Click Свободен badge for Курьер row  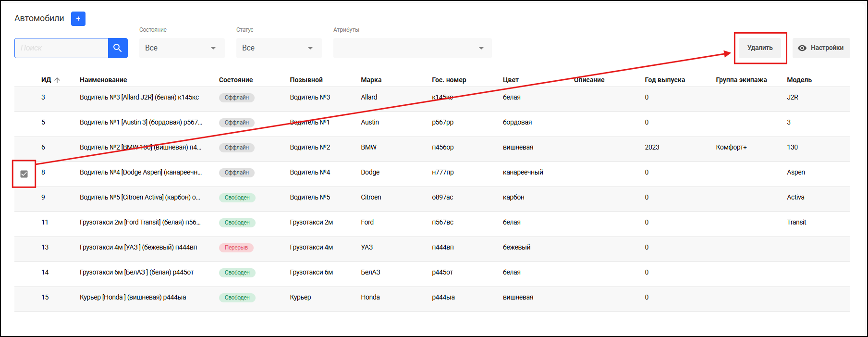pyautogui.click(x=237, y=298)
